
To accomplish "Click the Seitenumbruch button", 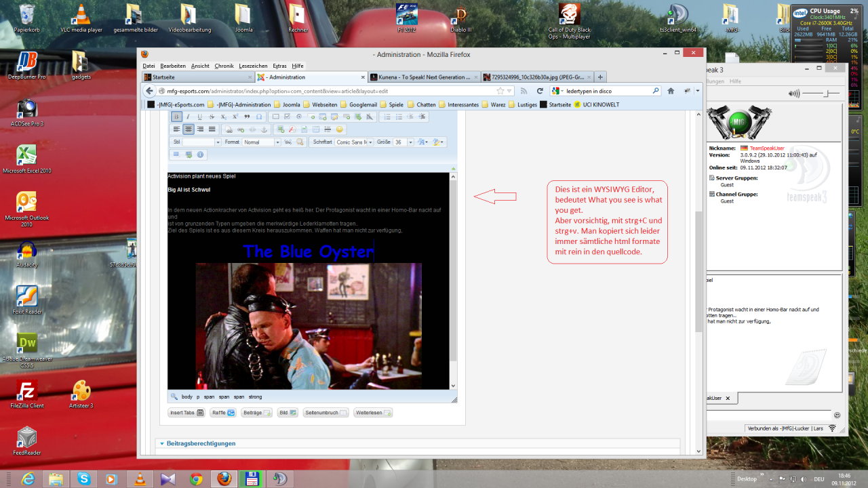I will coord(326,413).
